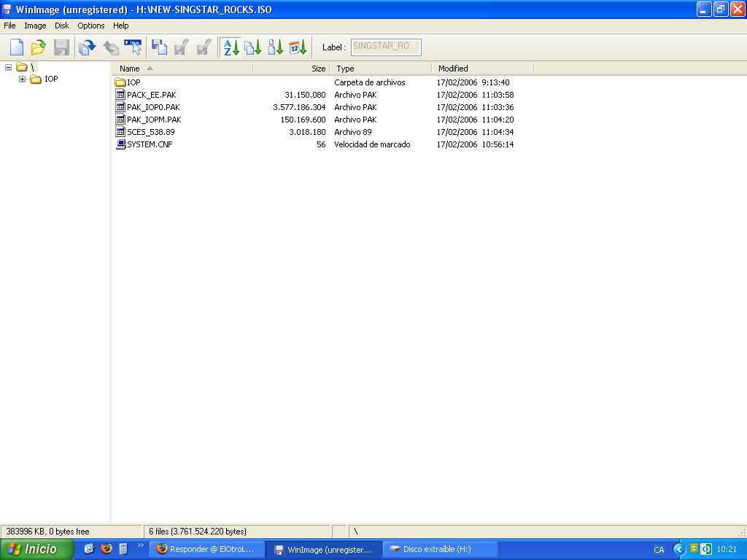Click the Inject files floppy icon
Viewport: 747px width, 560px height.
pyautogui.click(x=159, y=47)
